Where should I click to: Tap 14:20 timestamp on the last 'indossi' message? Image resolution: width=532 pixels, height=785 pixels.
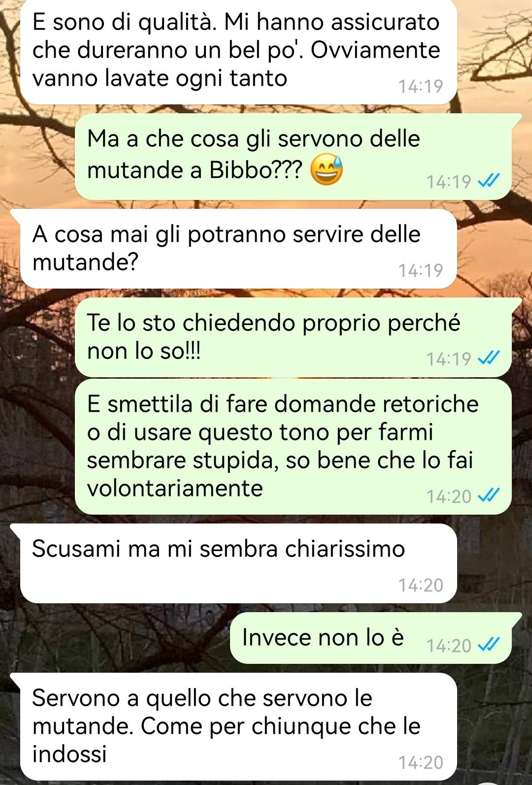[x=421, y=762]
